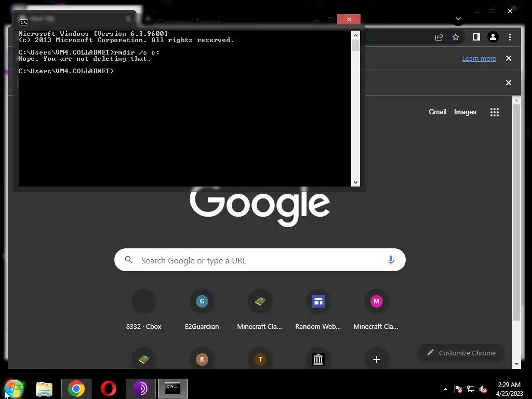
Task: Click the search magnifier icon
Action: pyautogui.click(x=129, y=260)
